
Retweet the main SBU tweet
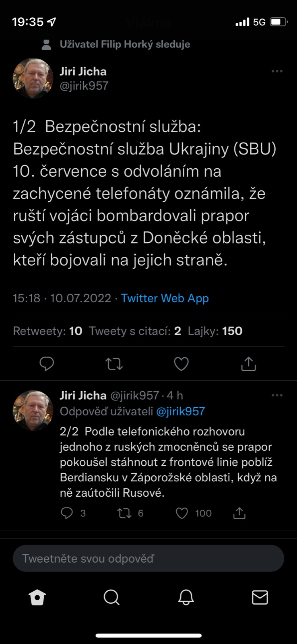click(114, 364)
